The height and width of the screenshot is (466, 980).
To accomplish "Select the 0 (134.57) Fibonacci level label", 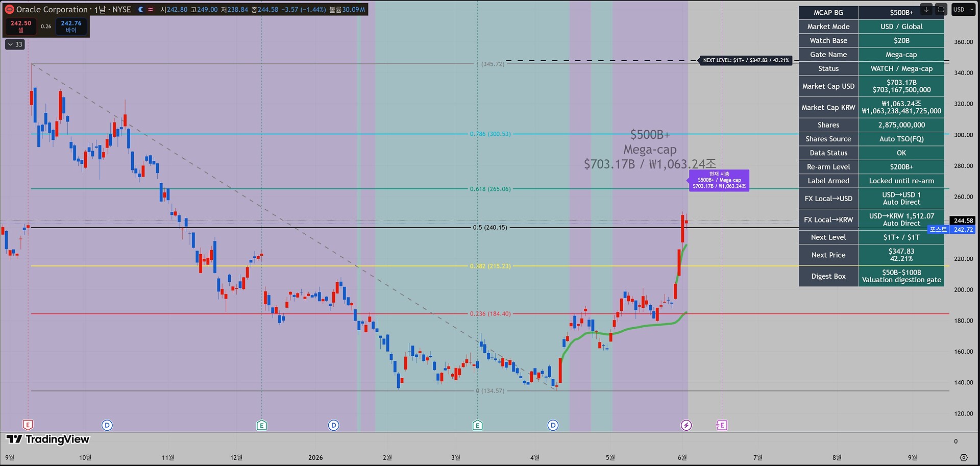I will tap(490, 391).
